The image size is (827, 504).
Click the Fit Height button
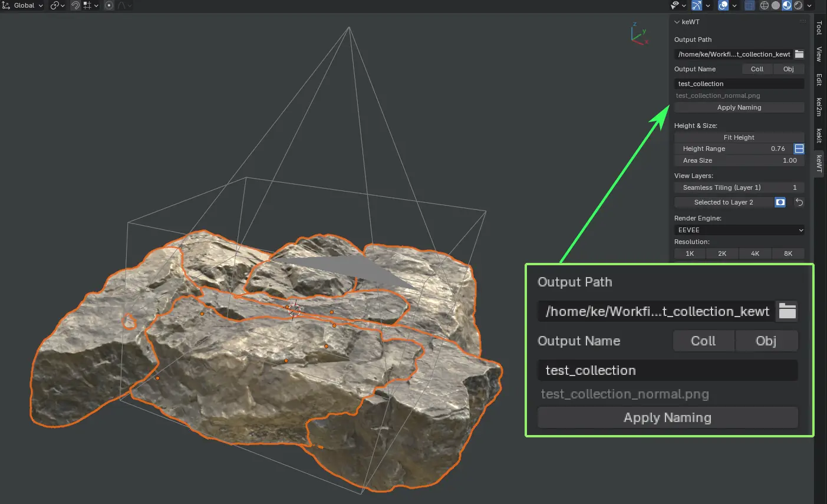tap(739, 137)
